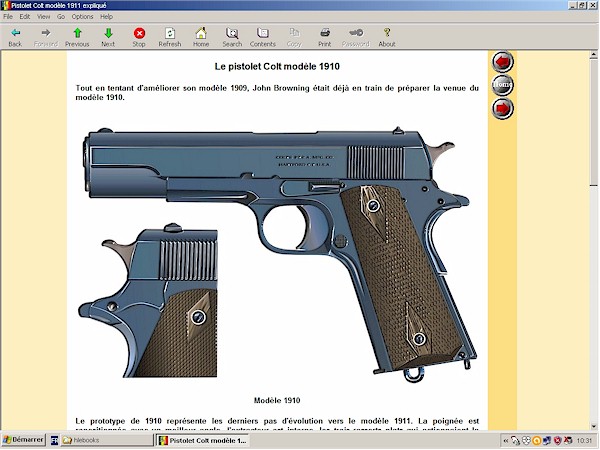The width and height of the screenshot is (600, 450).
Task: Open the Edit menu
Action: point(24,16)
